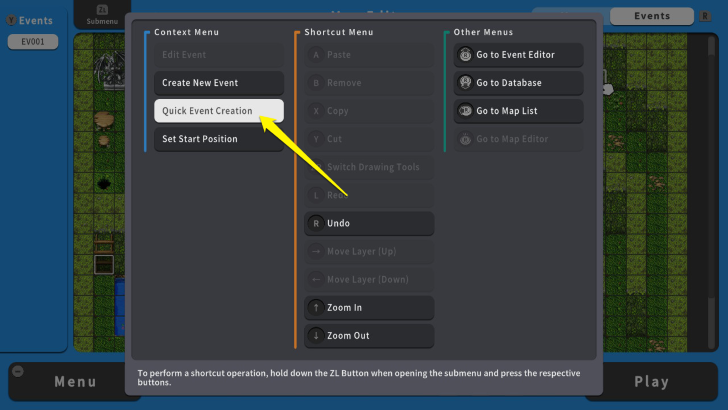This screenshot has width=728, height=410.
Task: Click the B button icon beside Remove
Action: [x=316, y=83]
